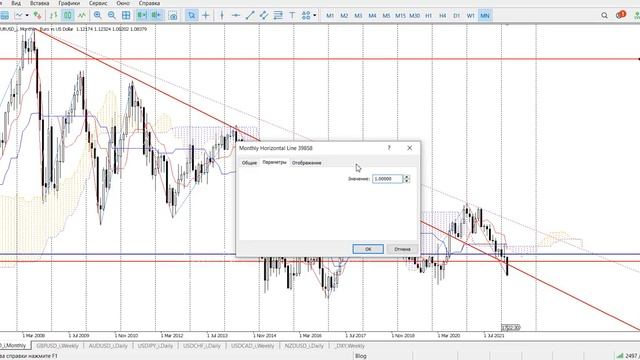Select the MN monthly timeframe
Viewport: 640px width, 360px height.
pyautogui.click(x=484, y=16)
